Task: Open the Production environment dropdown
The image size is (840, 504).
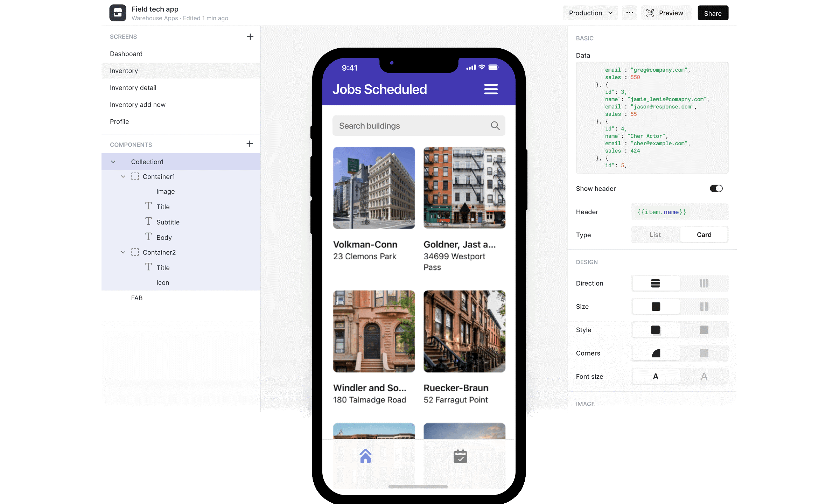Action: [590, 13]
